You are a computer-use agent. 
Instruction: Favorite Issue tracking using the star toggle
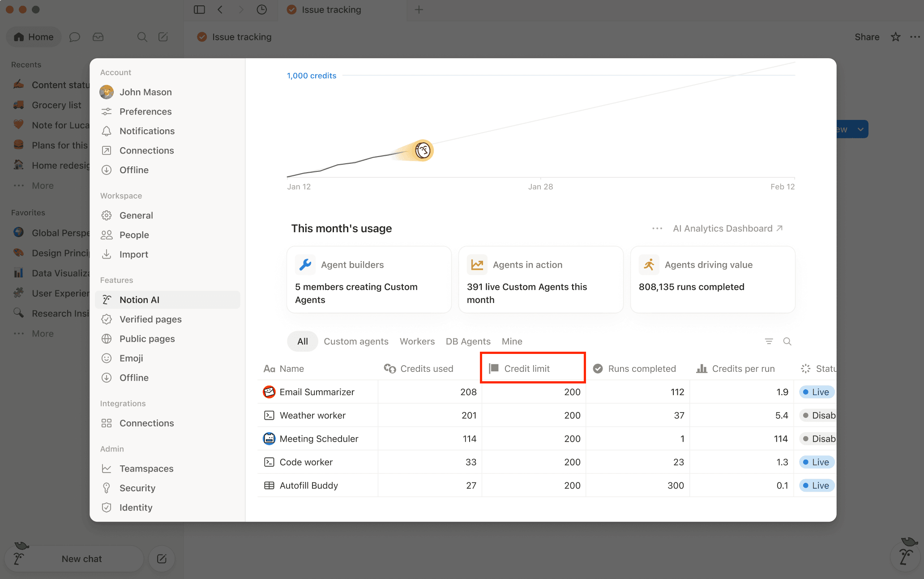pyautogui.click(x=895, y=37)
